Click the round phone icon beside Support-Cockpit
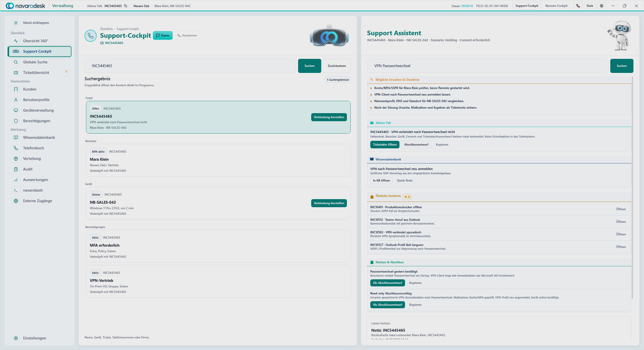 click(x=91, y=36)
